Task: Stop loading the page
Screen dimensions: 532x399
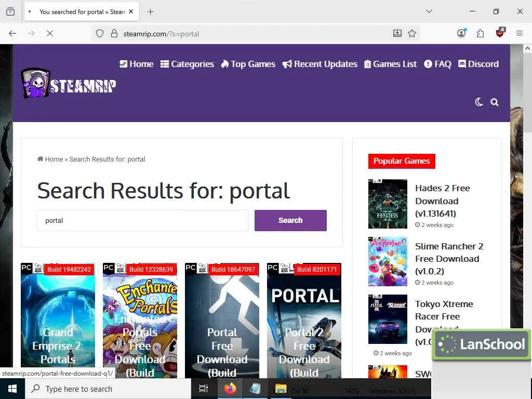Action: coord(50,33)
